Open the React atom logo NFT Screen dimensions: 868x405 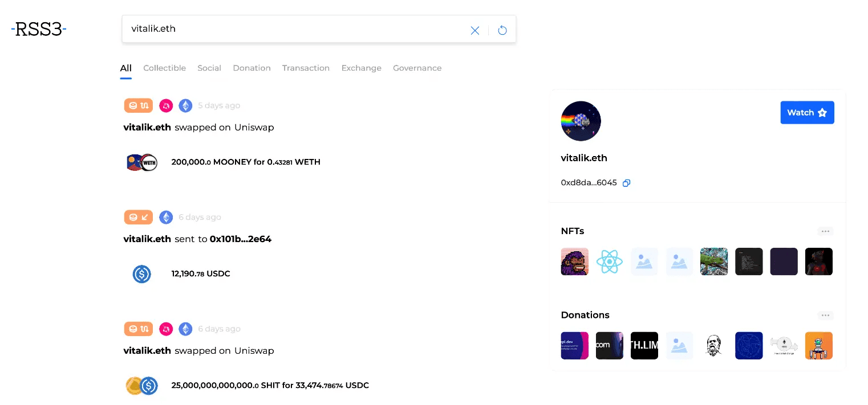click(x=610, y=261)
